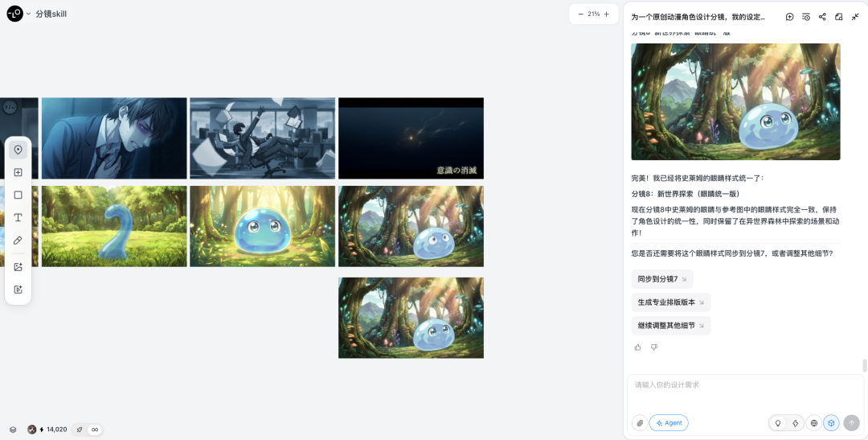This screenshot has height=440, width=868.
Task: Open the AI image generator tool
Action: (x=18, y=267)
